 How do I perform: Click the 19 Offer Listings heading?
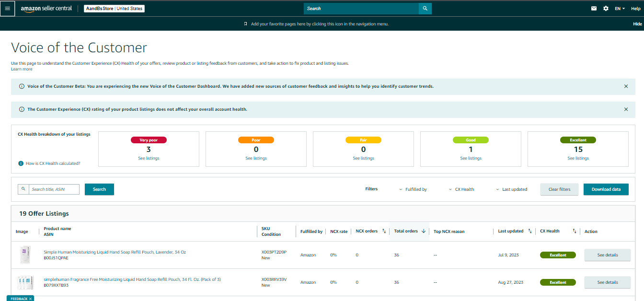(x=44, y=213)
